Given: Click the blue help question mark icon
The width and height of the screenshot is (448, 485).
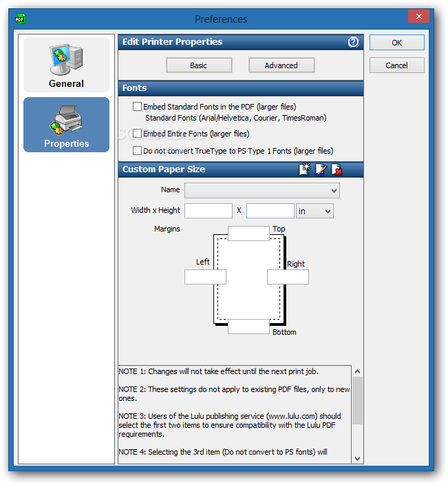Looking at the screenshot, I should 353,42.
